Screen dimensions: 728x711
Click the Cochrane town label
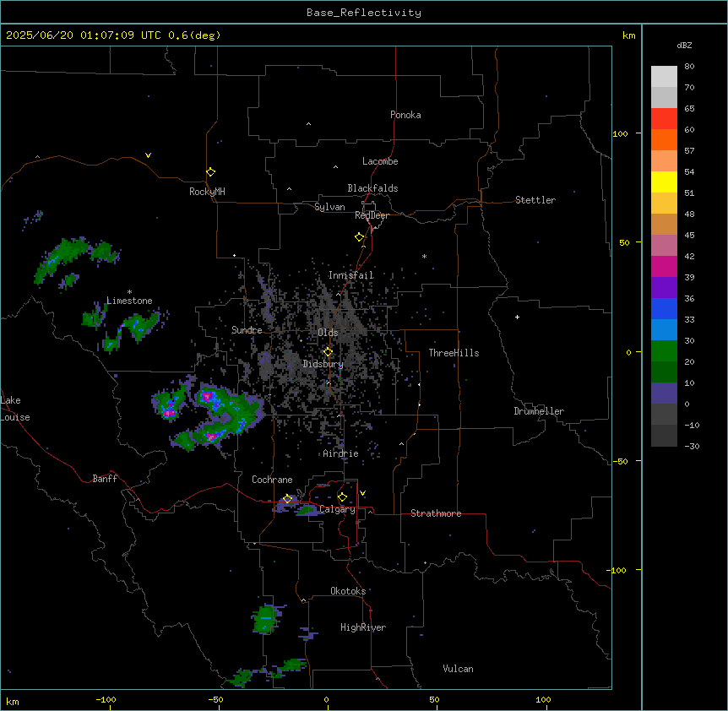[272, 480]
